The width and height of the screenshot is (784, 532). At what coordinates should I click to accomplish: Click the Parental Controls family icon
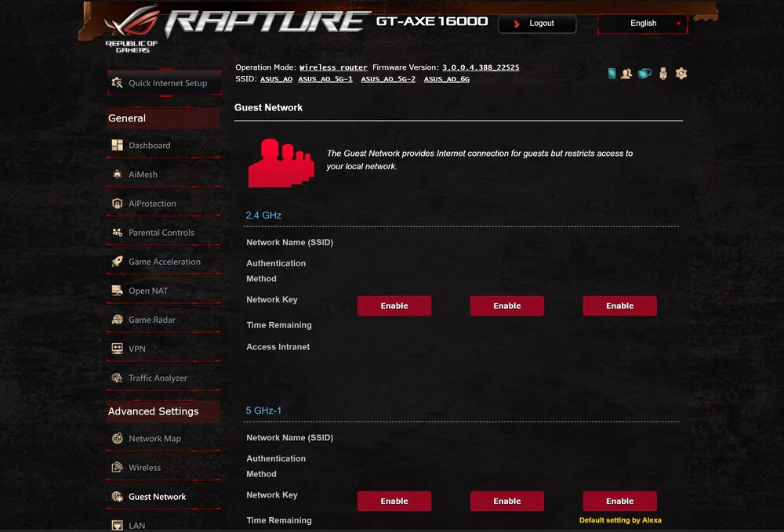pyautogui.click(x=117, y=232)
